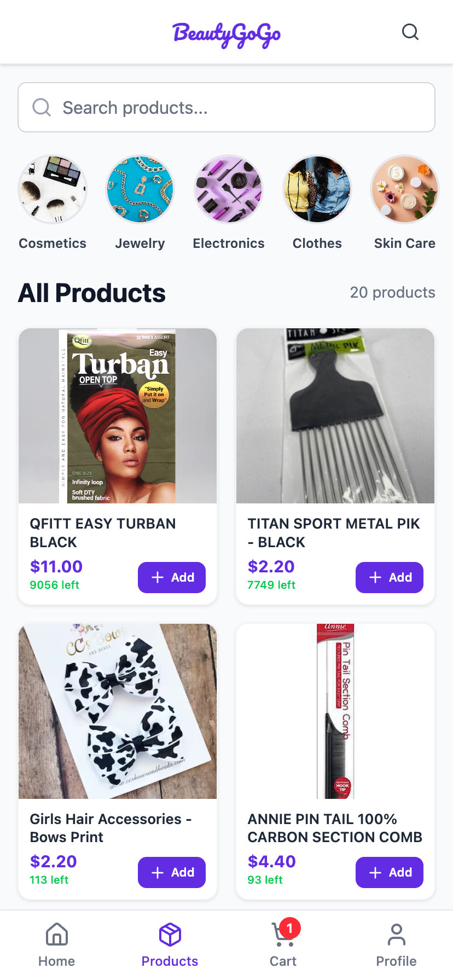Add Girls Hair Accessories Bows Print to cart

[x=171, y=872]
